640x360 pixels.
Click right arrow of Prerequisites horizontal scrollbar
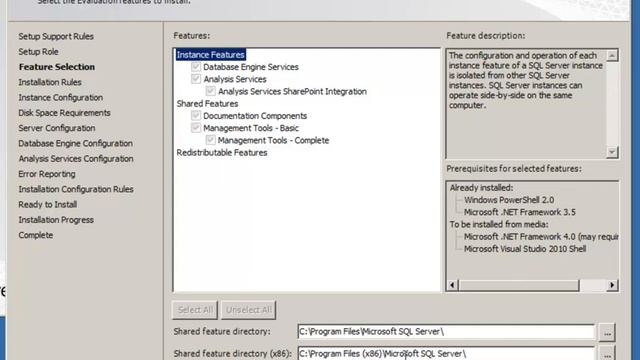point(612,285)
